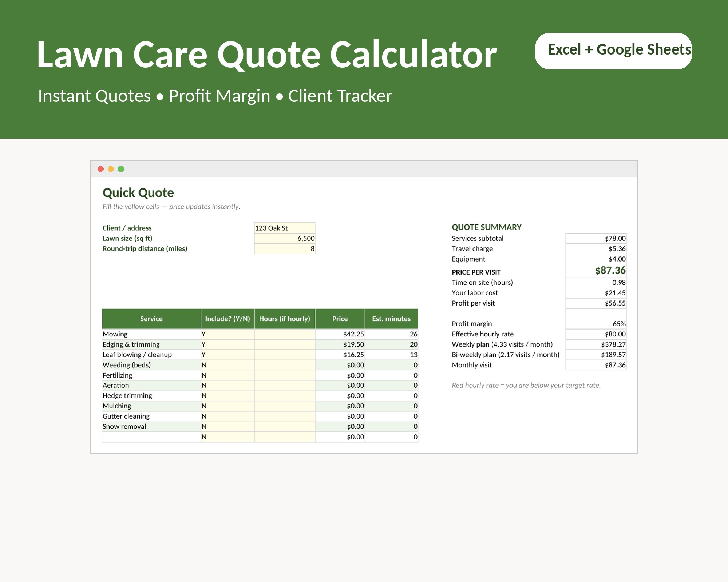Select the Travel charge value $5.36
This screenshot has width=728, height=582.
click(x=596, y=248)
